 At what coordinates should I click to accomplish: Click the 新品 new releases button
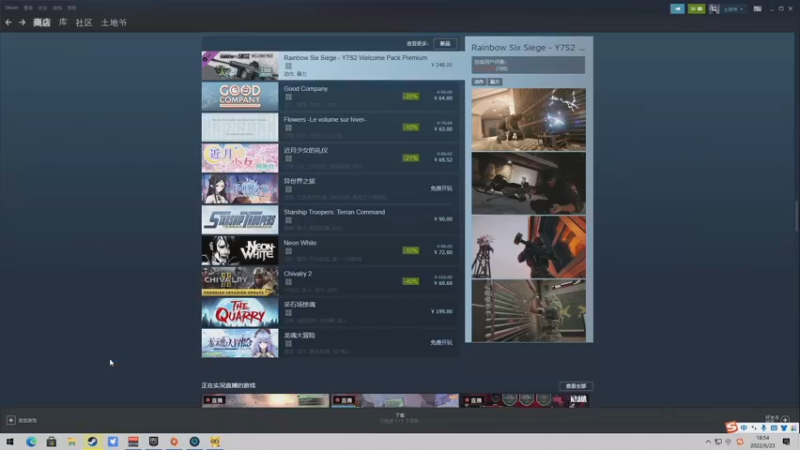pos(445,43)
